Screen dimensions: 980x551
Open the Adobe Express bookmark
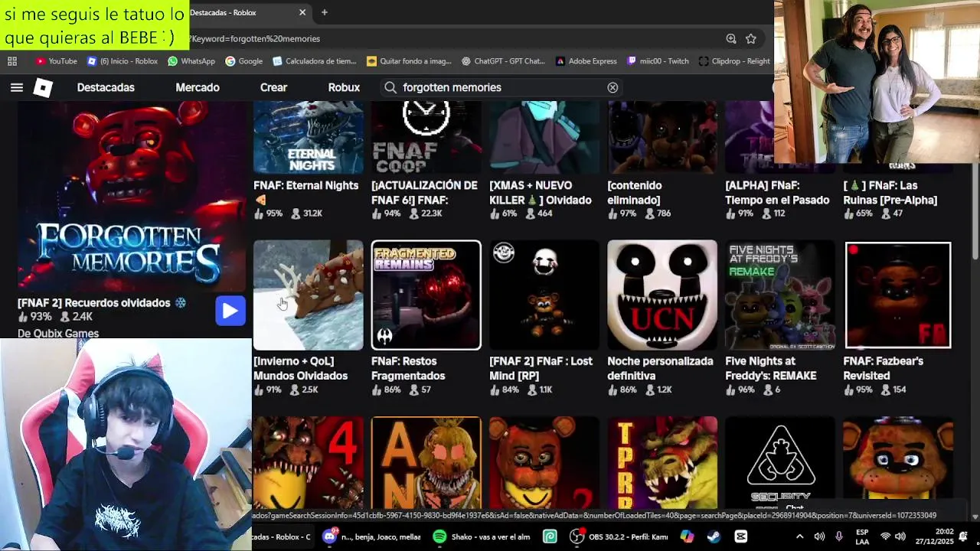click(586, 61)
